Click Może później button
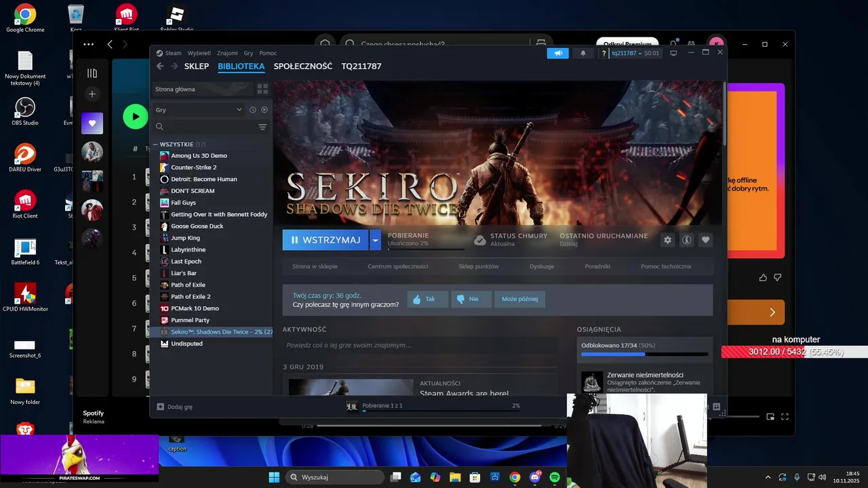Screen dimensions: 868x488 (x=519, y=299)
